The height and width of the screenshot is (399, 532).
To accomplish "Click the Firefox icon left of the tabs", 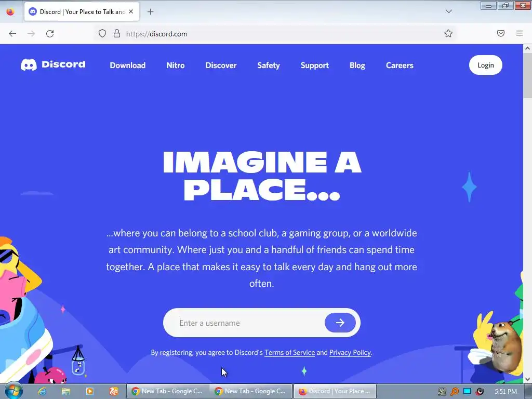I will click(x=10, y=11).
